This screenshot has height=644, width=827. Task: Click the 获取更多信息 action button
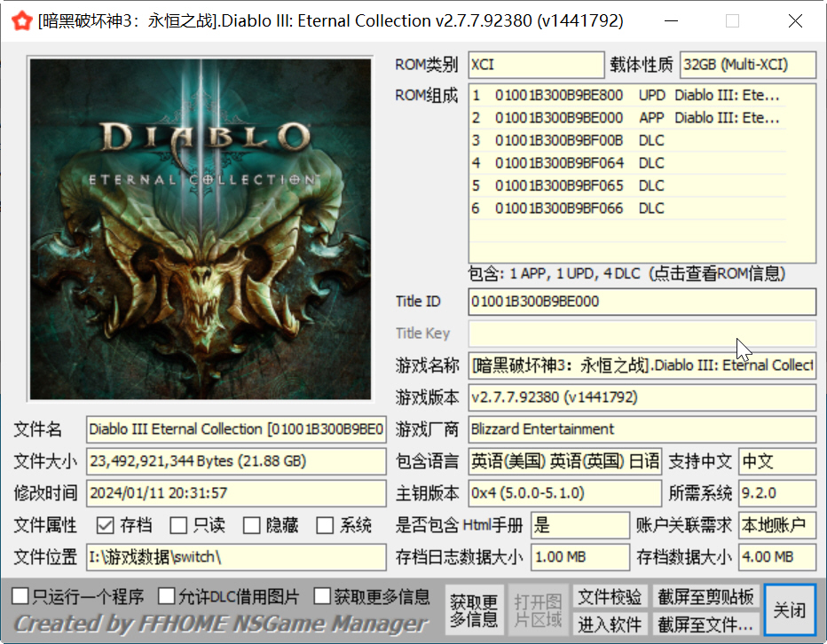tap(475, 609)
